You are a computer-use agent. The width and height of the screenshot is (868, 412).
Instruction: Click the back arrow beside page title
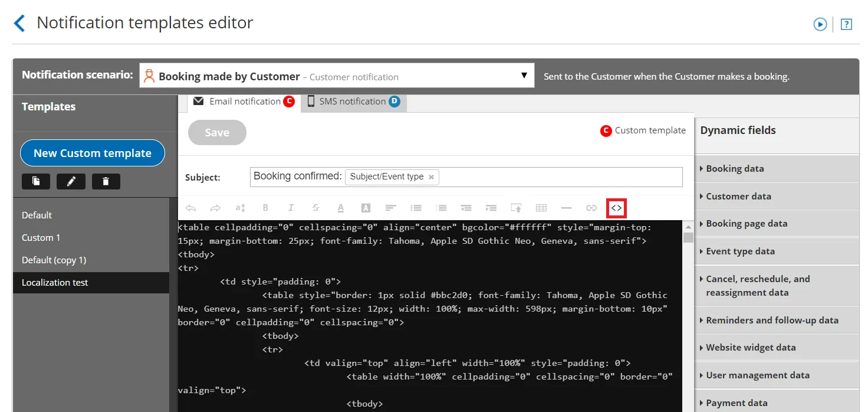pos(19,24)
